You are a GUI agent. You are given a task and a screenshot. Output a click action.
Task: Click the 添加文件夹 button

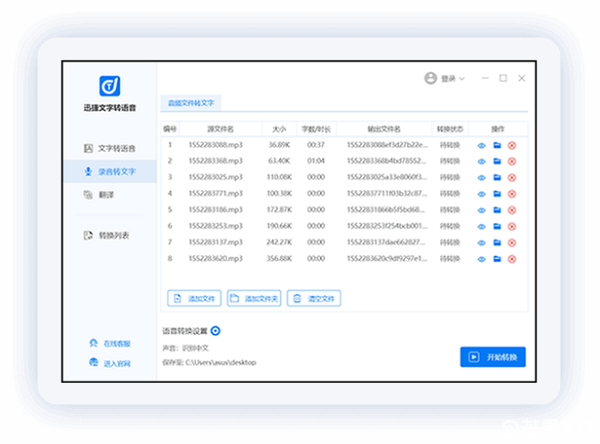click(x=254, y=298)
